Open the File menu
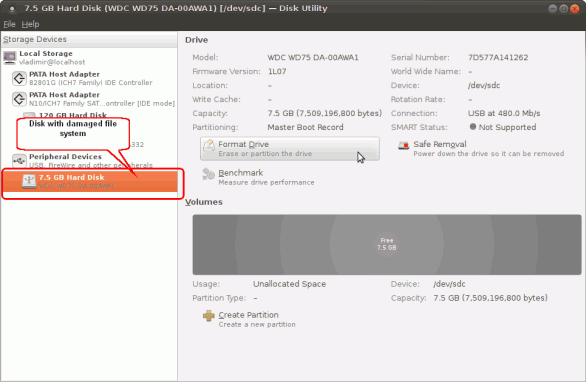 9,24
